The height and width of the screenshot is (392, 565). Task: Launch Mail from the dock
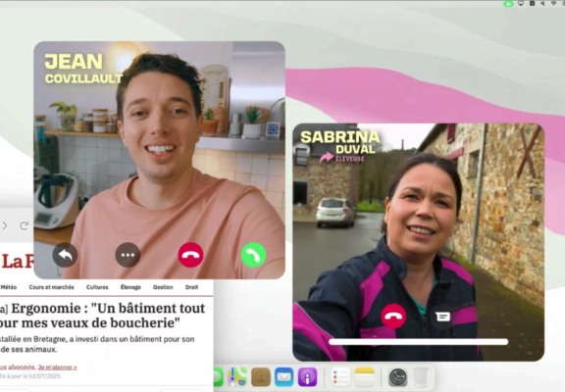pyautogui.click(x=283, y=377)
